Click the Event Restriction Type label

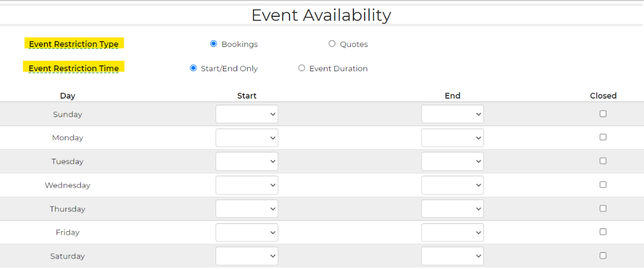click(x=73, y=44)
